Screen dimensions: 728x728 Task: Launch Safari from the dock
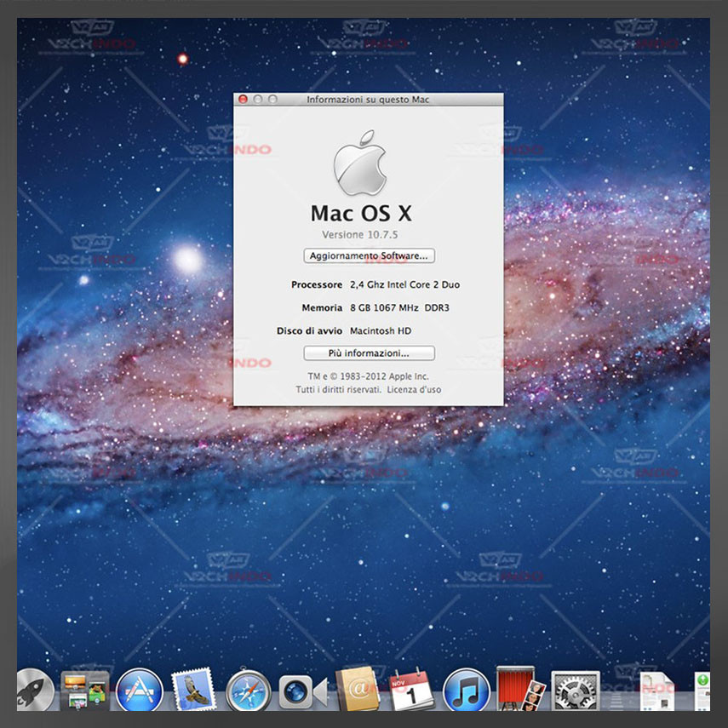pos(248,690)
